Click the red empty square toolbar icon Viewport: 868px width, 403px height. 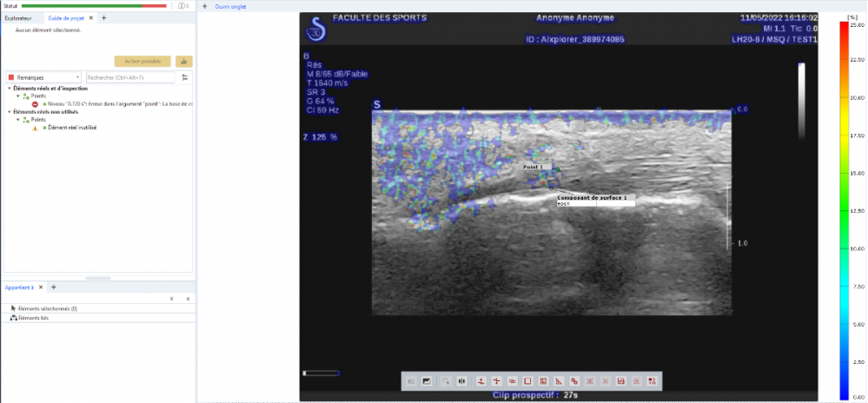coord(527,381)
